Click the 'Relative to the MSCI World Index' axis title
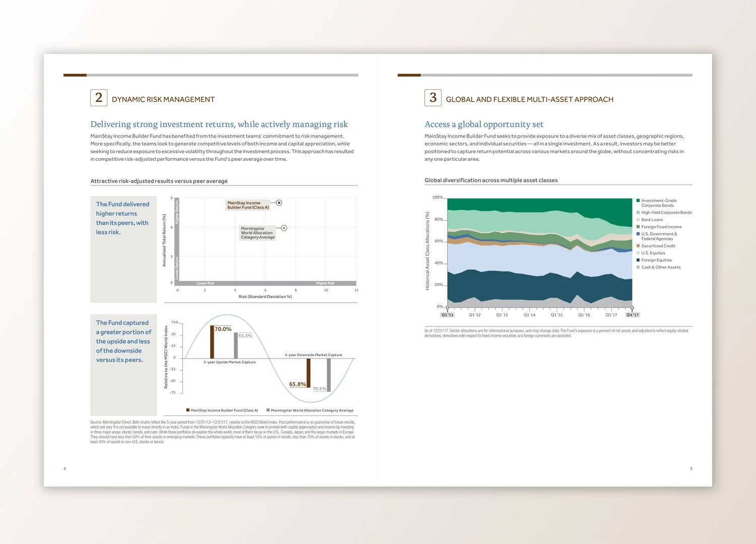The image size is (756, 544). click(166, 357)
